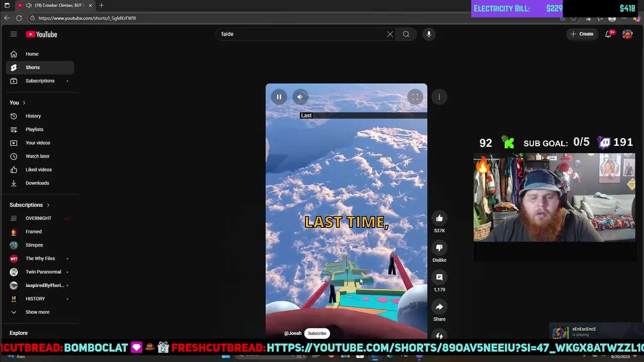This screenshot has width=644, height=362.
Task: Open Liked videos
Action: pos(40,169)
